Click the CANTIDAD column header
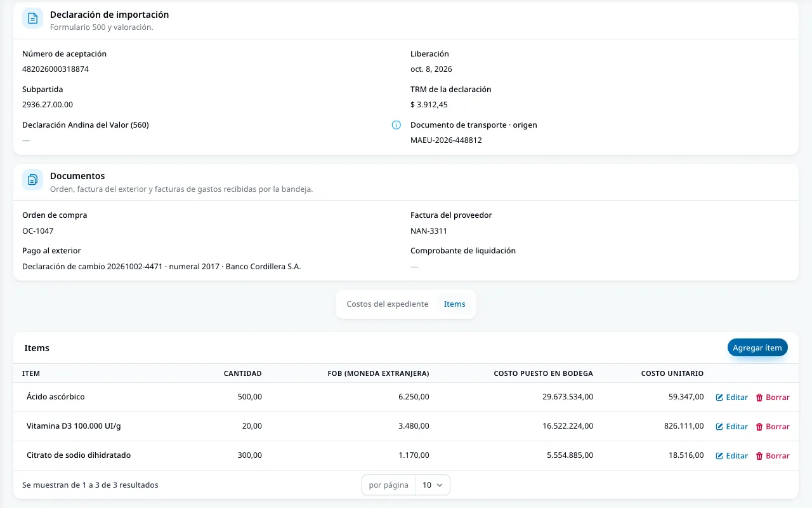 (243, 373)
